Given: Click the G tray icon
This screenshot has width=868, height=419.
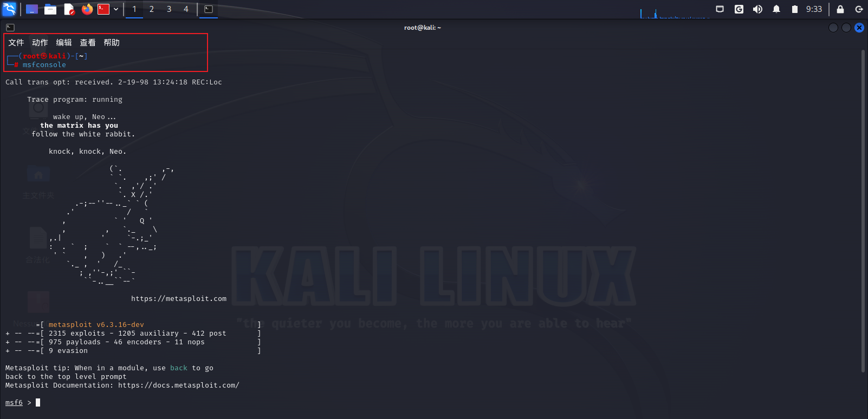Looking at the screenshot, I should (x=739, y=9).
